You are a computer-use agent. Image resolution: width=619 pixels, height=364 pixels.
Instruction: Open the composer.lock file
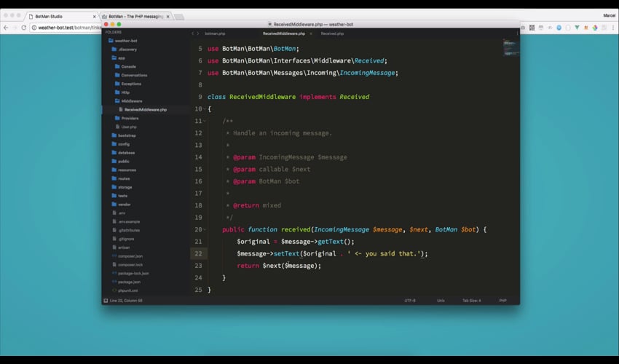pos(128,264)
